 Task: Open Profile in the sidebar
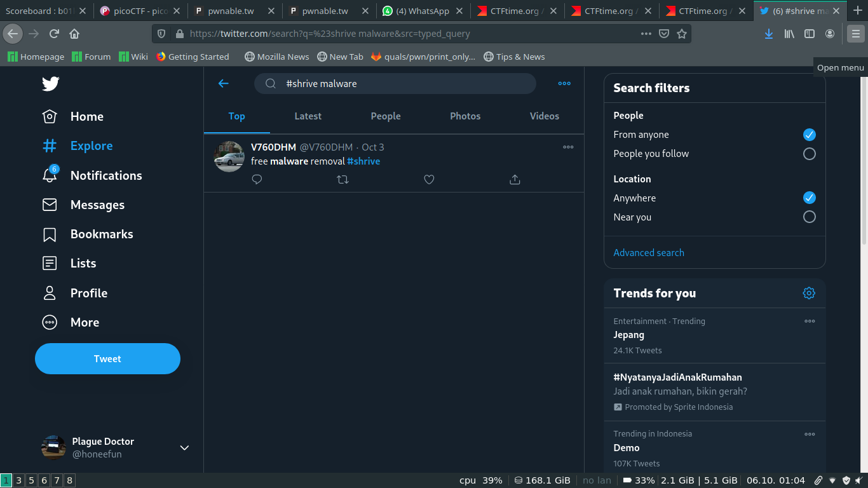pos(74,293)
